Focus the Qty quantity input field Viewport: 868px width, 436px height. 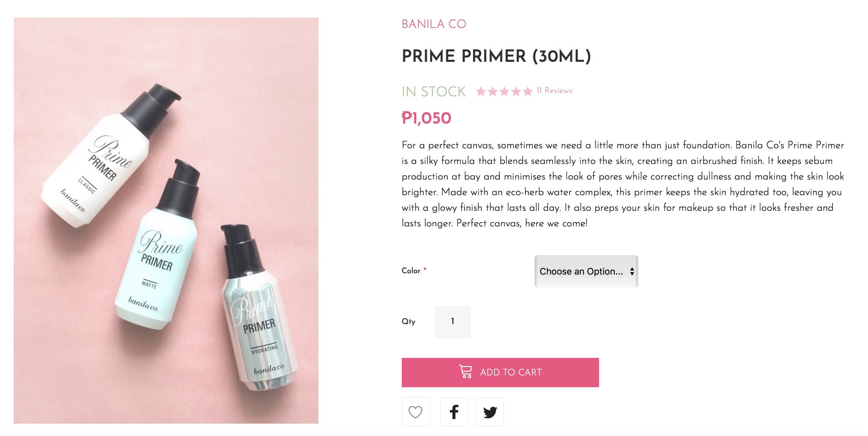(453, 322)
